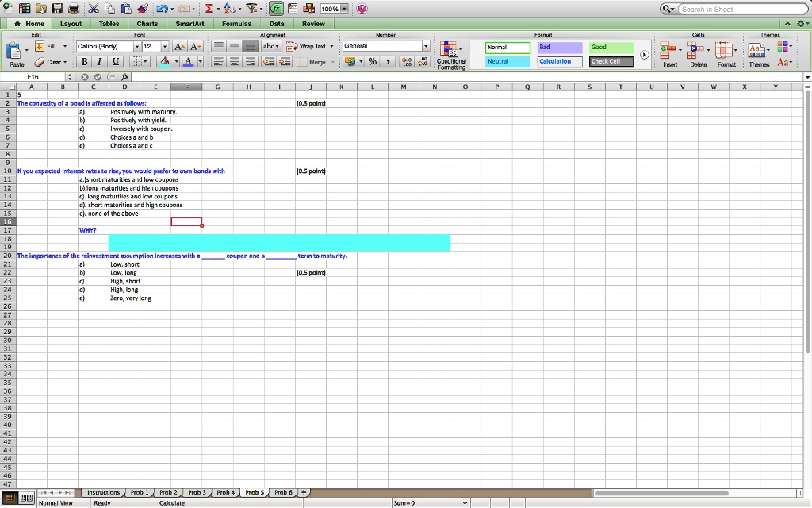
Task: Expand the Fill dropdown in Edit group
Action: point(65,46)
